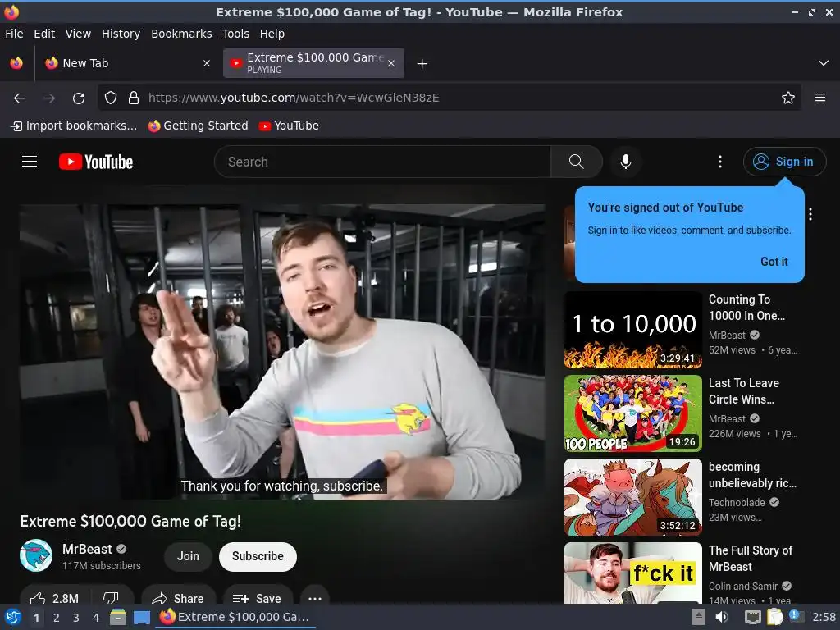Open Counting To 10000 In One video title
The width and height of the screenshot is (840, 630).
[x=746, y=308]
